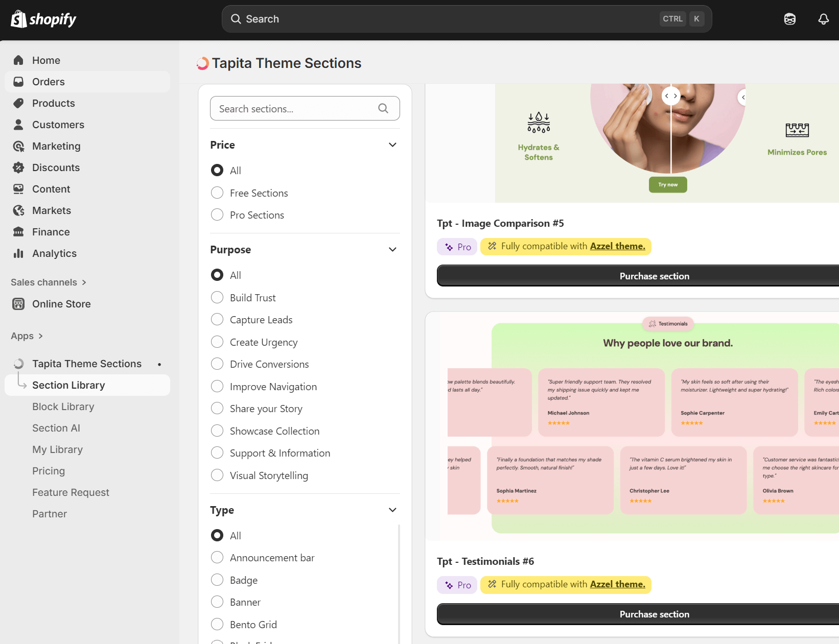Open the Online Store sales channel
This screenshot has width=839, height=644.
[61, 304]
